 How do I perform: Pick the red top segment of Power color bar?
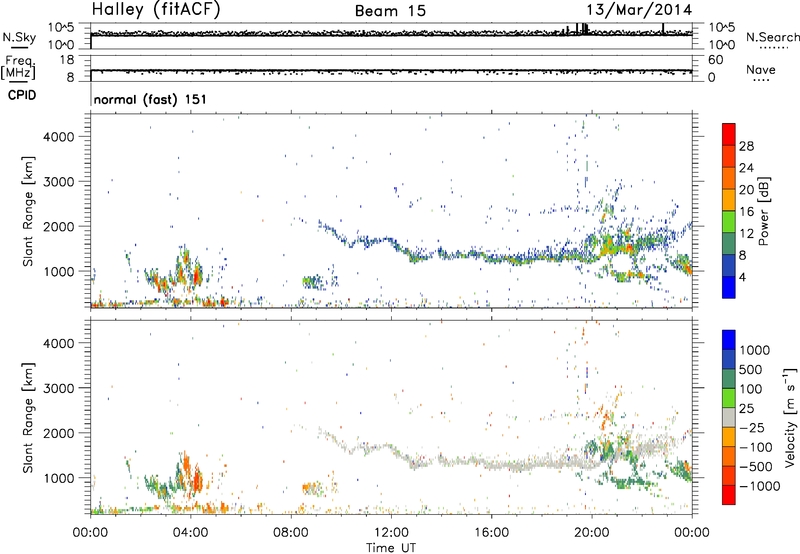(729, 135)
